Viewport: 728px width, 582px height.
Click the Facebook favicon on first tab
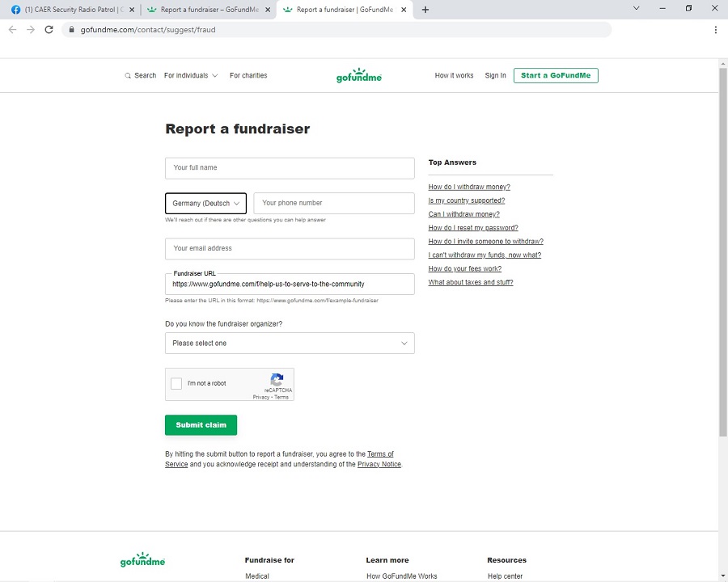point(16,10)
